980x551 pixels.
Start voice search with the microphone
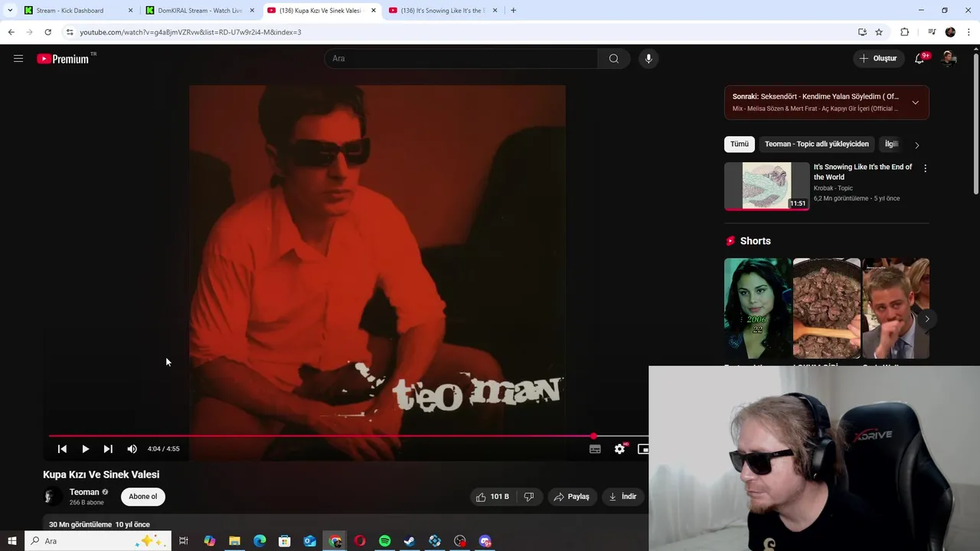(648, 59)
